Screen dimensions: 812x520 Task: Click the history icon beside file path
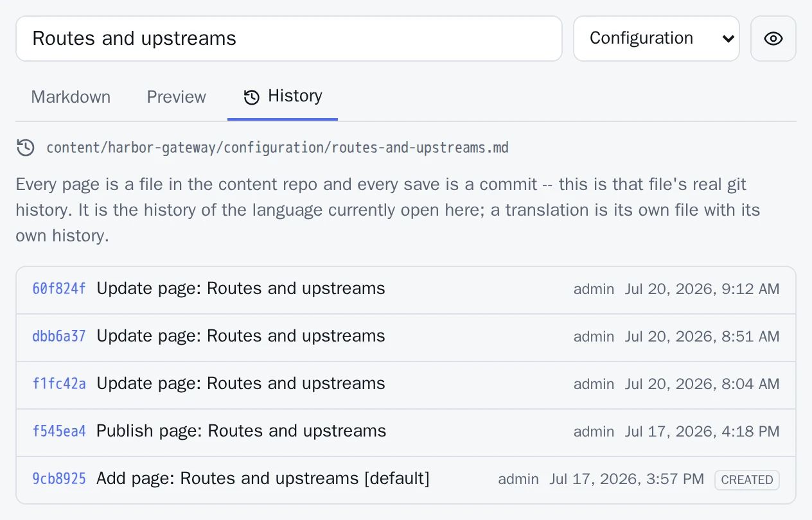point(25,148)
